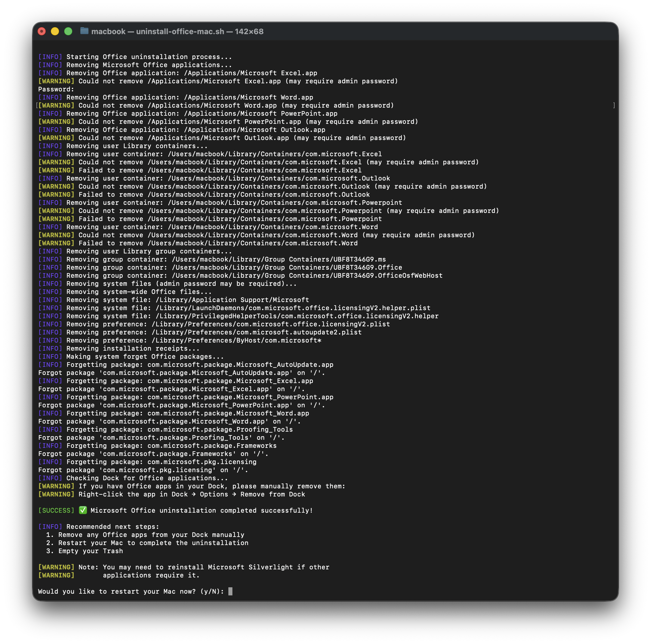Click the 'Remove from Dock' warning text
This screenshot has height=644, width=651.
click(273, 494)
